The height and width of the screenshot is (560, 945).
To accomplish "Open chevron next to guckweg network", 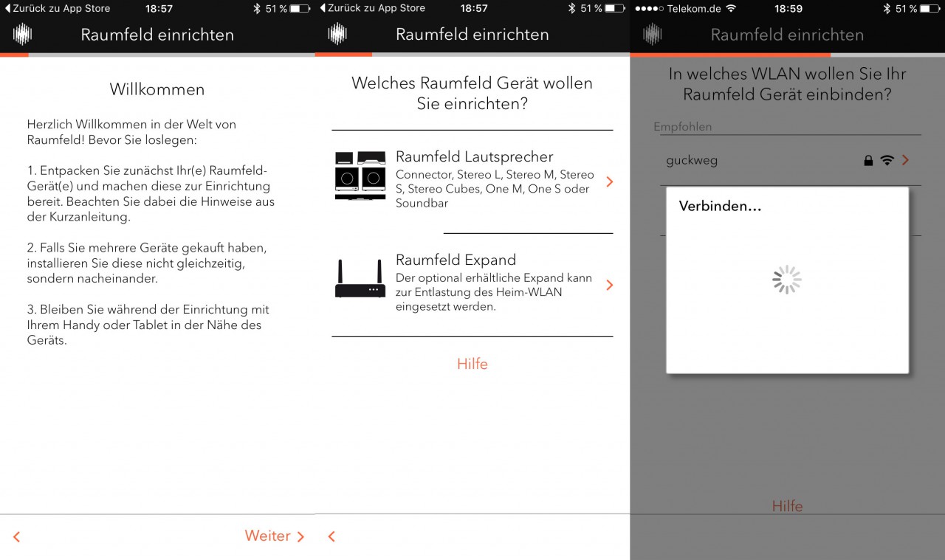I will (905, 160).
